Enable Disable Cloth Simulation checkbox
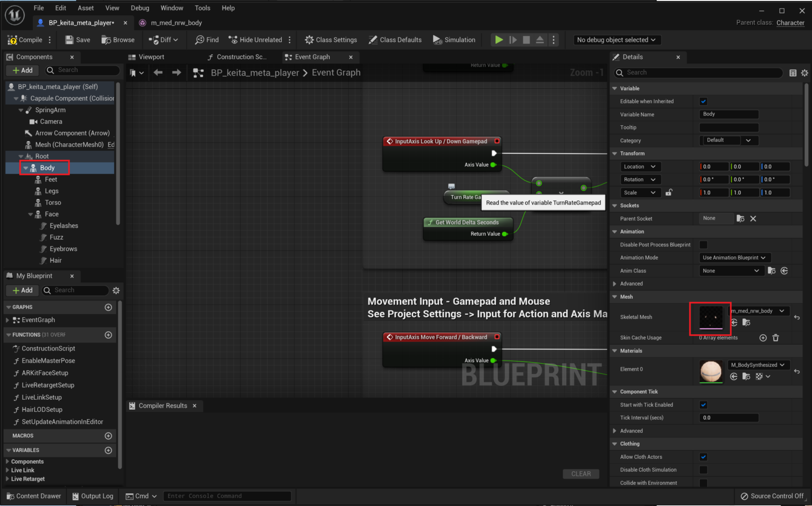This screenshot has width=812, height=506. click(x=703, y=470)
